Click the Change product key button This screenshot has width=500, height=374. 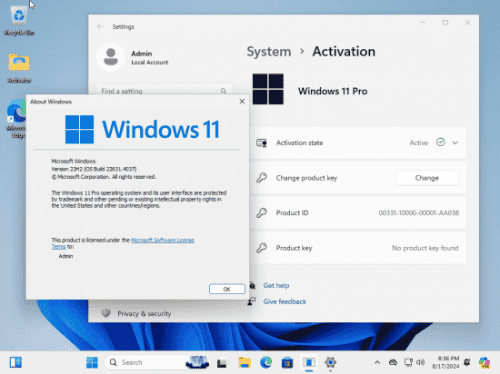(427, 178)
